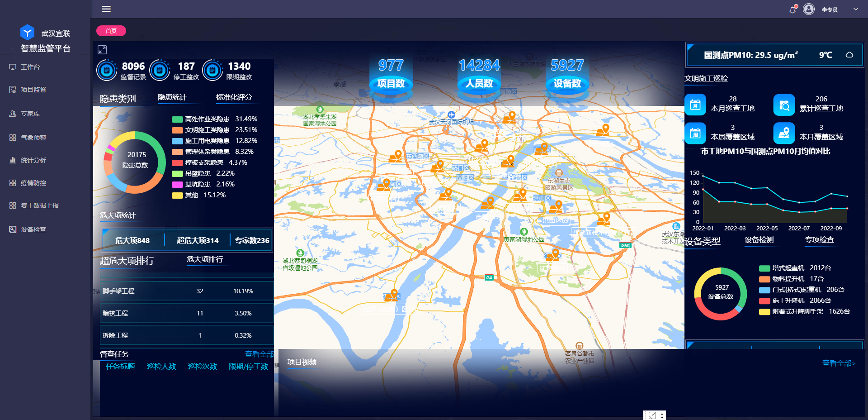Switch to 隐患统计 tab
The height and width of the screenshot is (420, 868).
pyautogui.click(x=172, y=97)
